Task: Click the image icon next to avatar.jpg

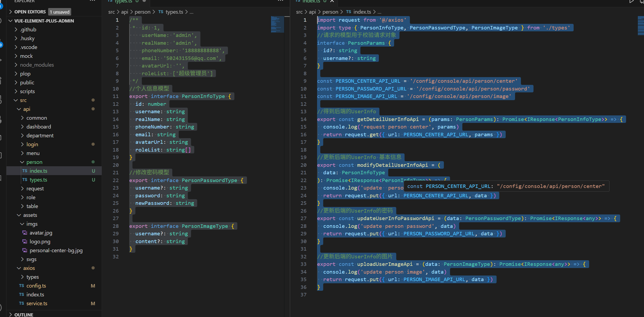Action: tap(25, 233)
